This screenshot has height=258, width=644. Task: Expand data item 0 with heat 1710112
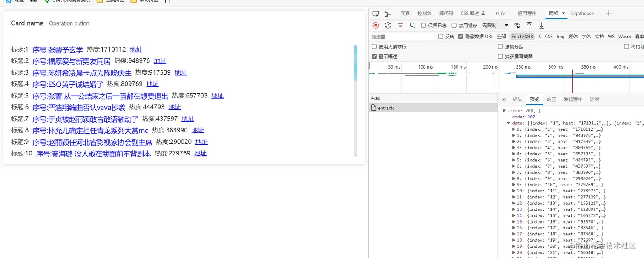[514, 129]
